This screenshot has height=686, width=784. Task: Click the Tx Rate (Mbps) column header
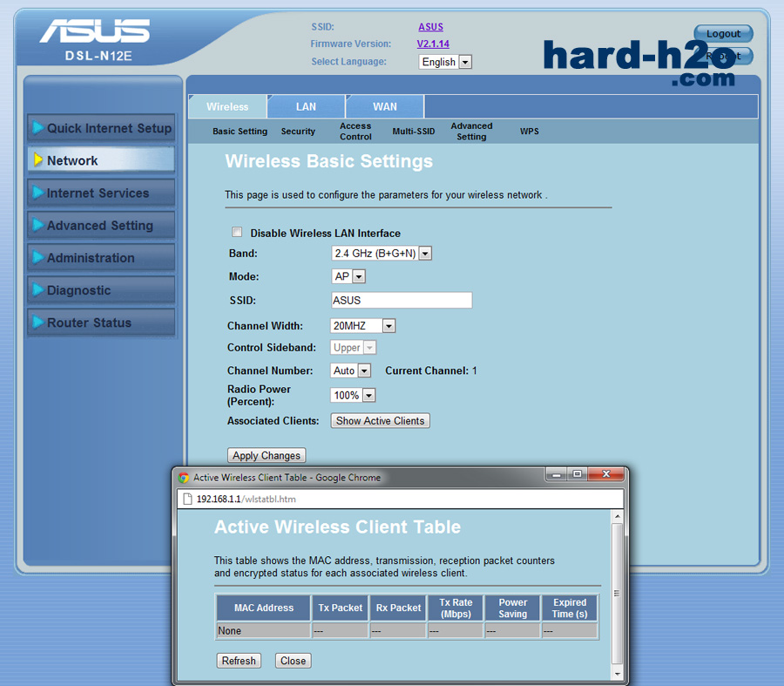(456, 608)
